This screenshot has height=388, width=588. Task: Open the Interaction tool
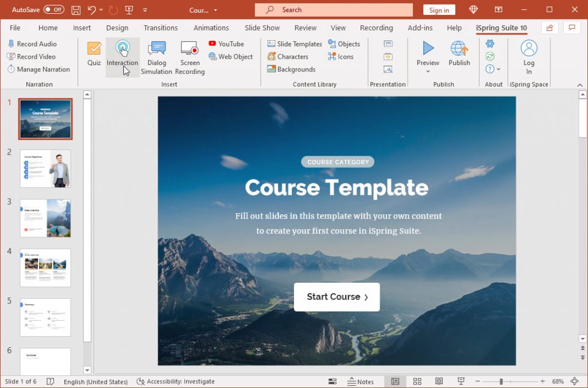(122, 55)
